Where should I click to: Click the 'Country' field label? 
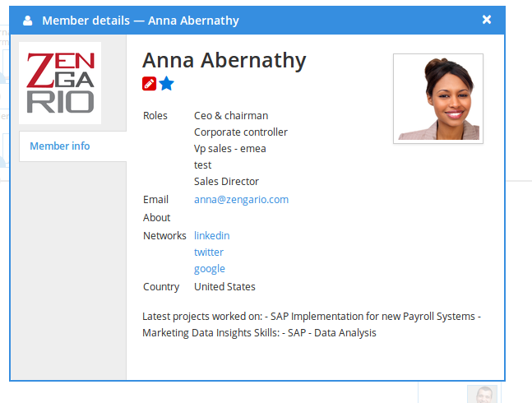[161, 287]
